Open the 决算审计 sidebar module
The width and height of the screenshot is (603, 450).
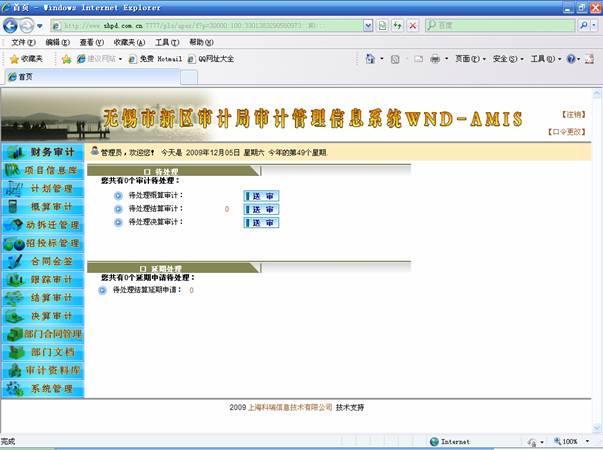pos(43,316)
